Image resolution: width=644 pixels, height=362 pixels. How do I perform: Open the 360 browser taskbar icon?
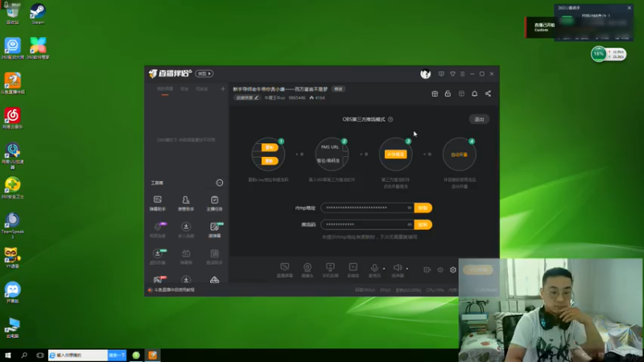coord(136,355)
